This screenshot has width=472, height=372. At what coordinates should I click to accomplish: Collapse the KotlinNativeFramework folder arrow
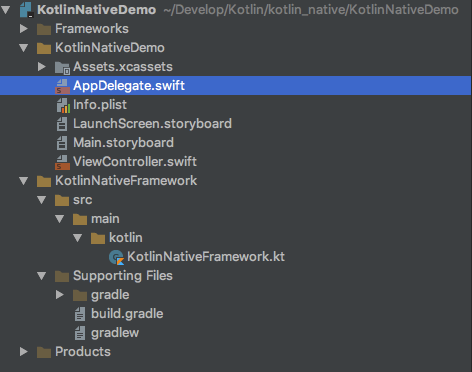[24, 181]
